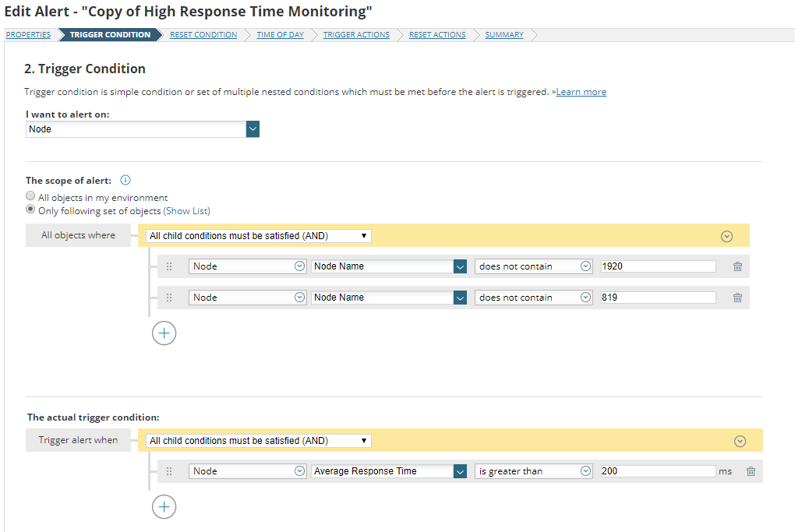
Task: Click the response time threshold field showing 200
Action: coord(658,471)
